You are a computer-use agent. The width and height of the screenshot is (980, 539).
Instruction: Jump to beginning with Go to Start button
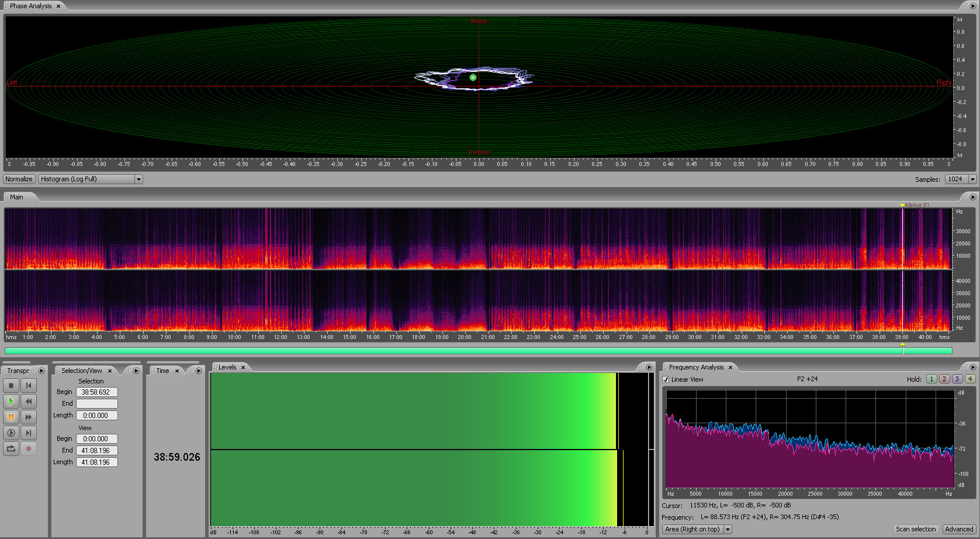tap(28, 385)
